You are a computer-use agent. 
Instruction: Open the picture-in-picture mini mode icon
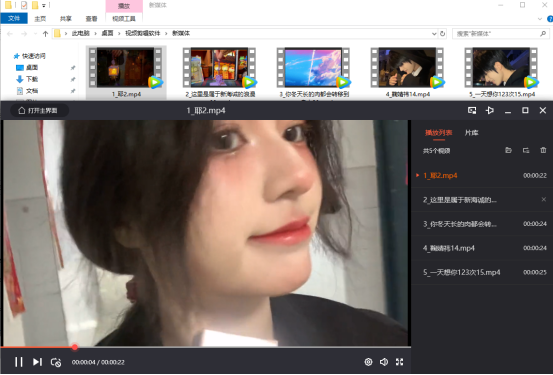tap(472, 110)
